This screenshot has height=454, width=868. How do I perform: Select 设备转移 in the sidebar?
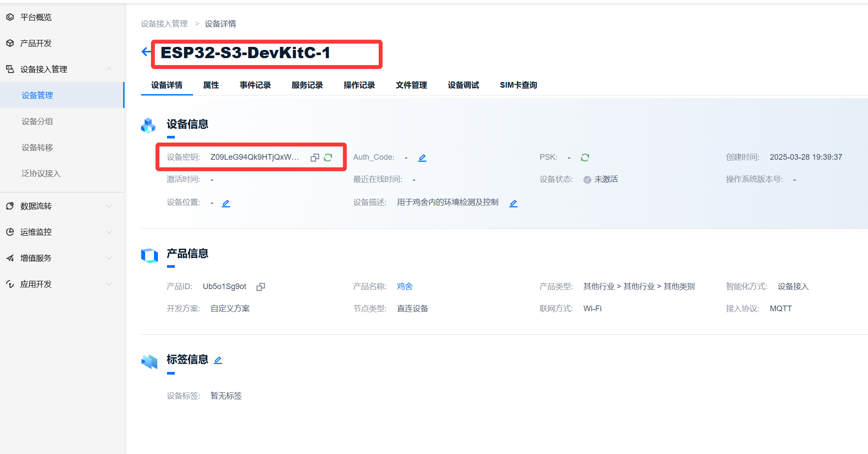point(62,147)
